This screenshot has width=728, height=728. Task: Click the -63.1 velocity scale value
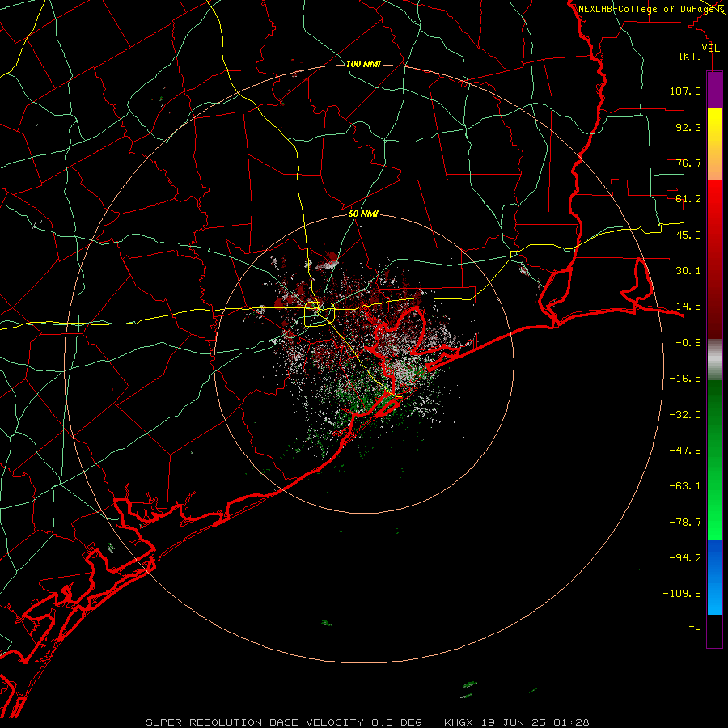click(x=685, y=486)
